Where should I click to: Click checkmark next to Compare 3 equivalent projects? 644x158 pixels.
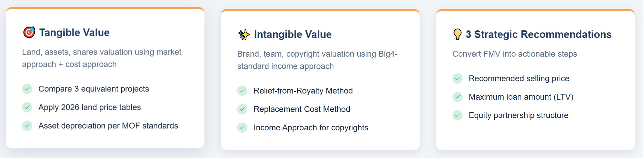tap(27, 89)
